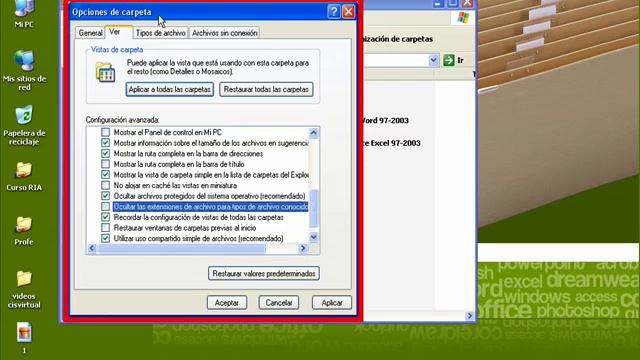640x360 pixels.
Task: Toggle Mostrar información sobre el tamaño checkbox
Action: point(105,143)
